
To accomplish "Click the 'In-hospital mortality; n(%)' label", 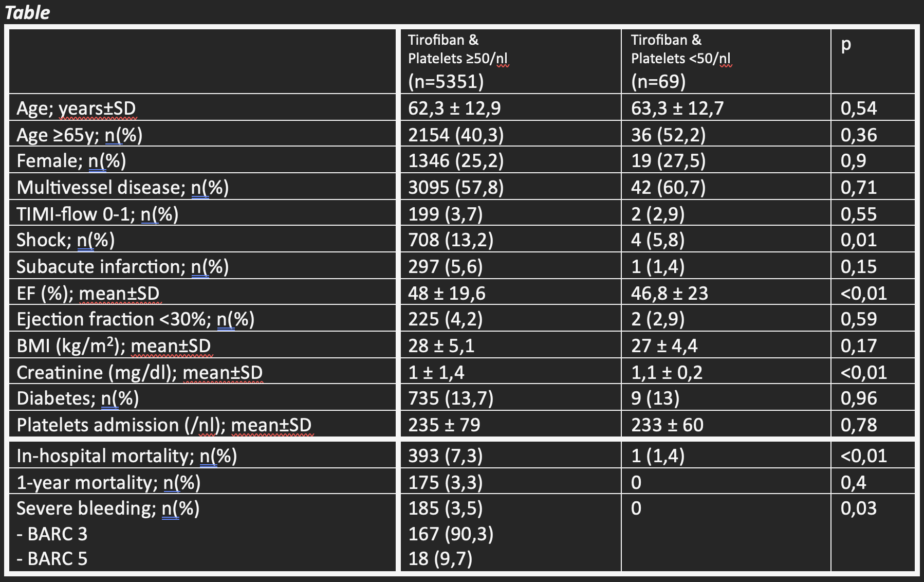I will (127, 456).
